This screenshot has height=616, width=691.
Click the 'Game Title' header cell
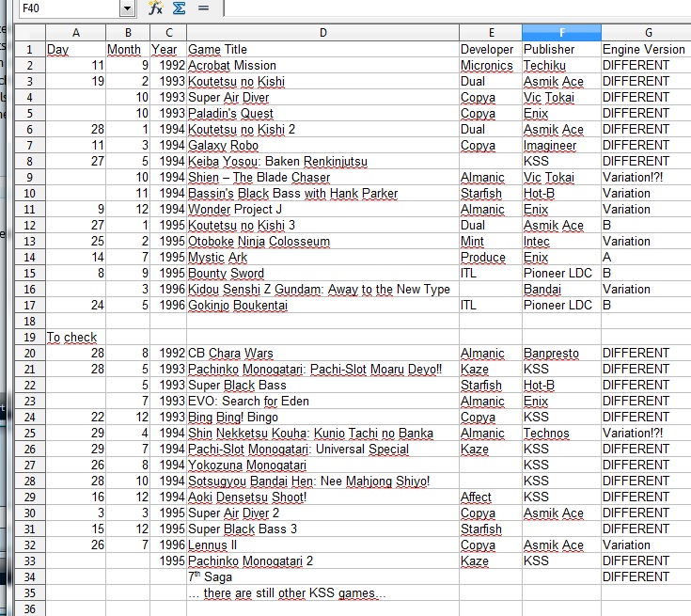(x=323, y=50)
